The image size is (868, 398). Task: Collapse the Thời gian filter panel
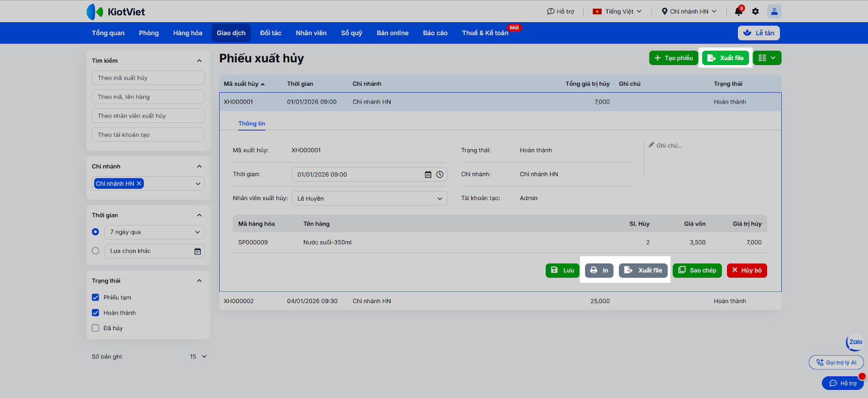tap(199, 215)
